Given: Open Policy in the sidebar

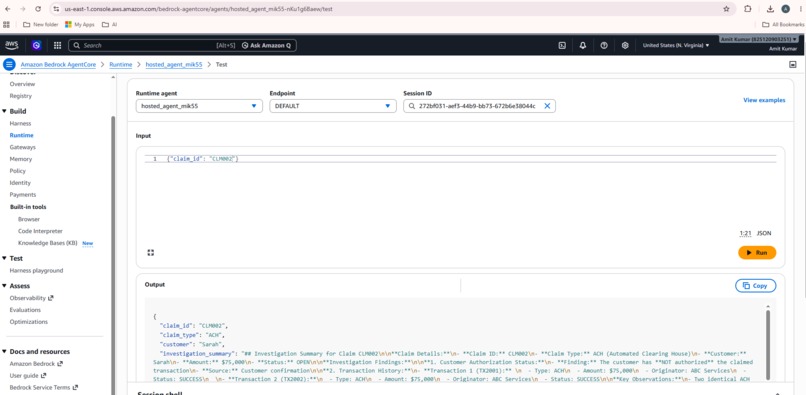Looking at the screenshot, I should (x=17, y=171).
